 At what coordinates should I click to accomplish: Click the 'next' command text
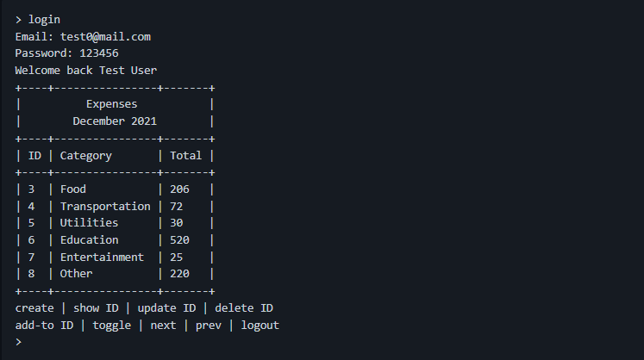pyautogui.click(x=163, y=326)
